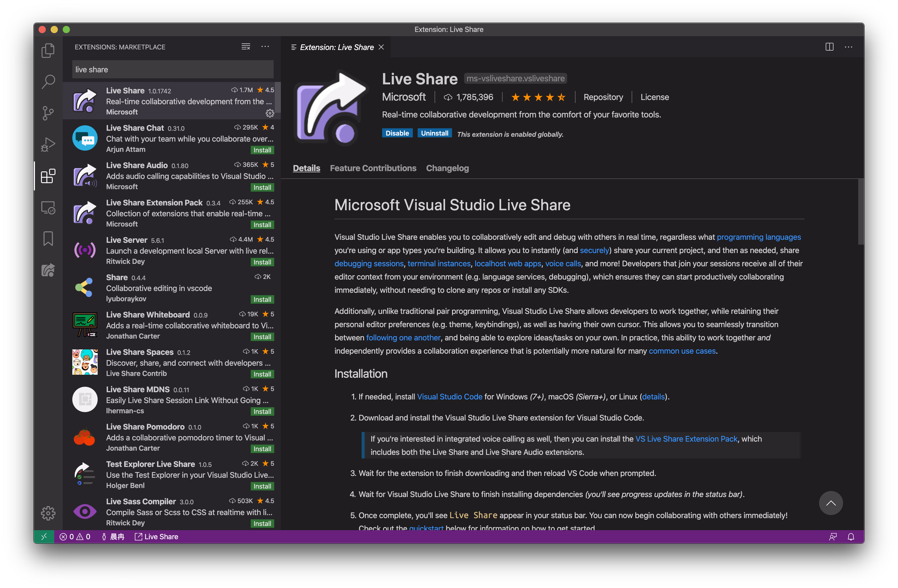The width and height of the screenshot is (898, 588).
Task: Install the Live Share Audio extension
Action: click(x=262, y=187)
